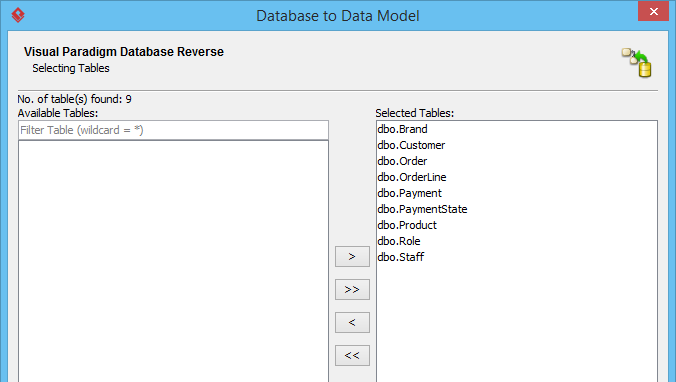The width and height of the screenshot is (676, 382).
Task: Click inside the empty Available Tables list
Action: (173, 261)
